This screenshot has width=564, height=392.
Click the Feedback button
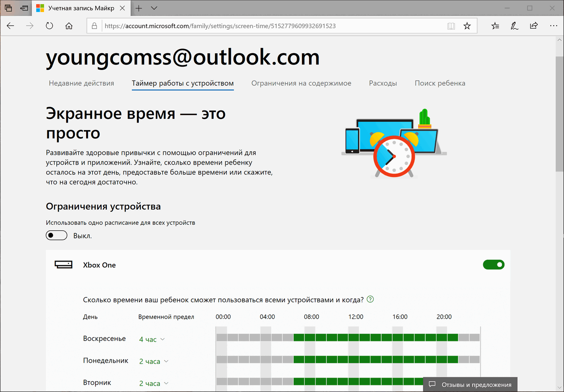pyautogui.click(x=470, y=384)
